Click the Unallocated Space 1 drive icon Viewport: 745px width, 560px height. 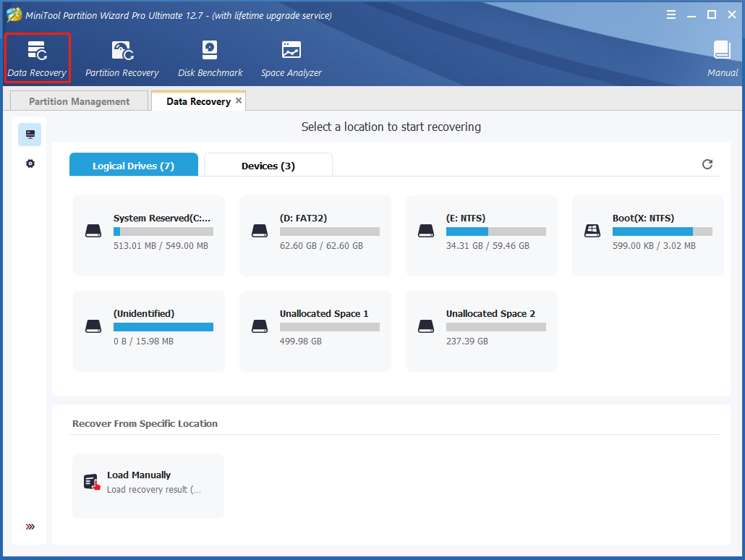260,326
